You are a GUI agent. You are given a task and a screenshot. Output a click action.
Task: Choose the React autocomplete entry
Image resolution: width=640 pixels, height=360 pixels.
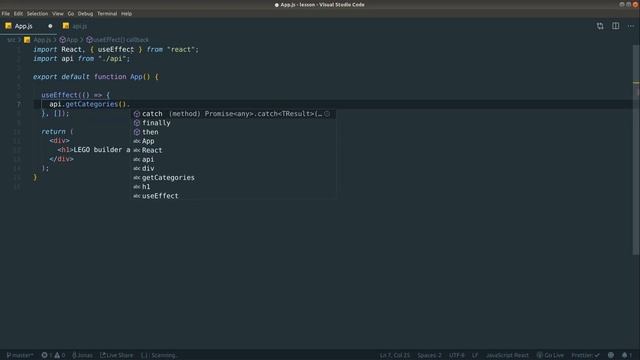tap(233, 150)
